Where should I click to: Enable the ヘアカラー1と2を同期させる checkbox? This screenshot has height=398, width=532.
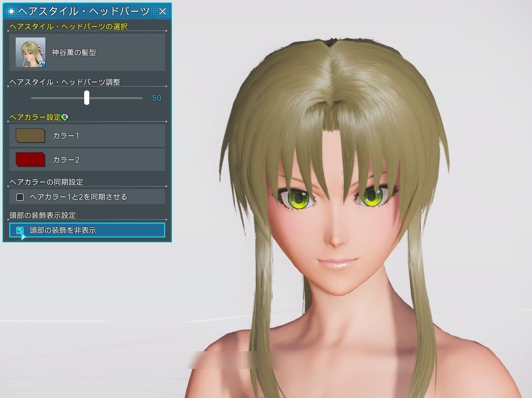[20, 197]
